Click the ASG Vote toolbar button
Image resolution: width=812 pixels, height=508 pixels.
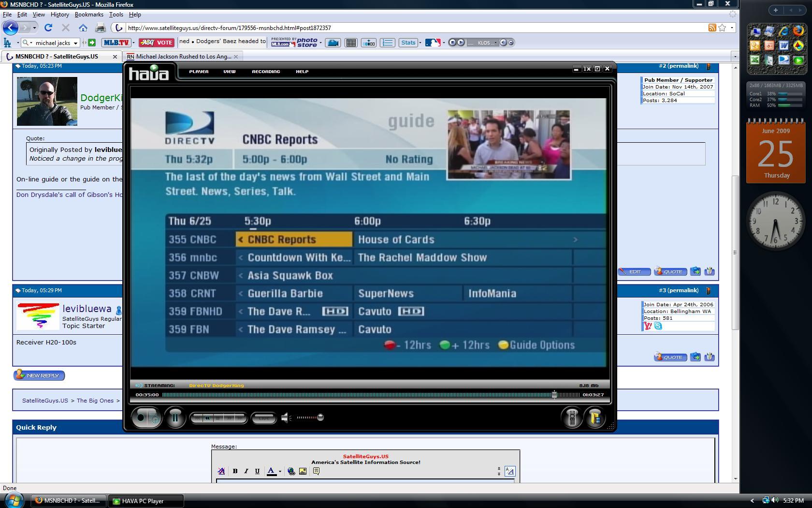point(156,43)
